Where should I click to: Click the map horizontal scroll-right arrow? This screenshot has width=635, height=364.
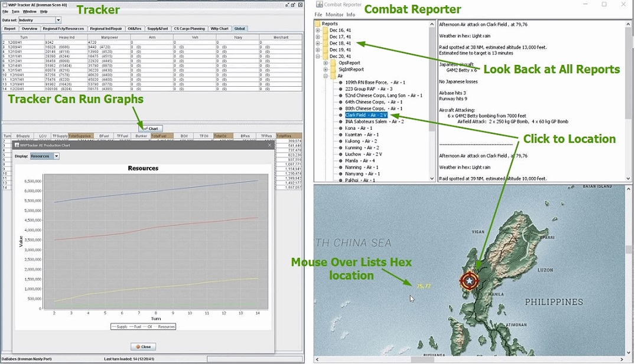pyautogui.click(x=621, y=359)
